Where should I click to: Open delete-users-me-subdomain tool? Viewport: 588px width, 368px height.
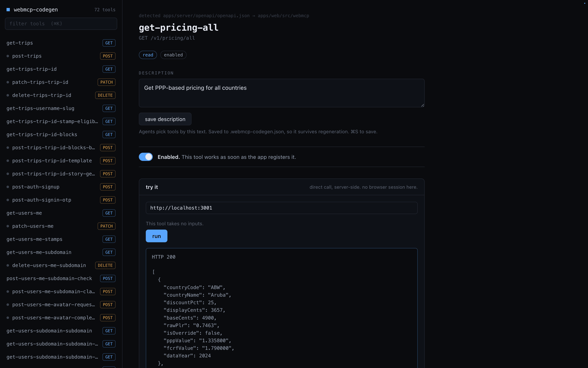click(61, 265)
